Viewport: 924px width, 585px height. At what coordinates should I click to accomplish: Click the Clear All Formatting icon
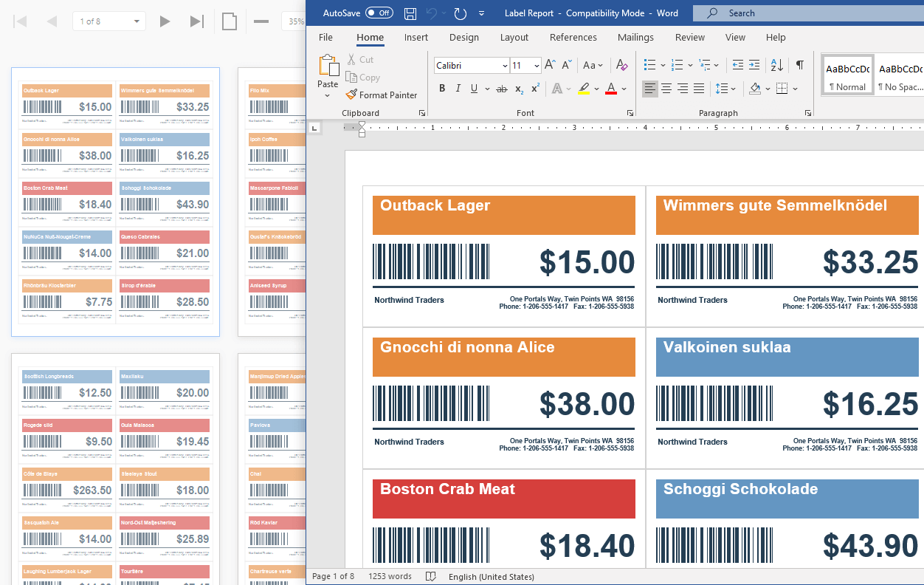(621, 65)
